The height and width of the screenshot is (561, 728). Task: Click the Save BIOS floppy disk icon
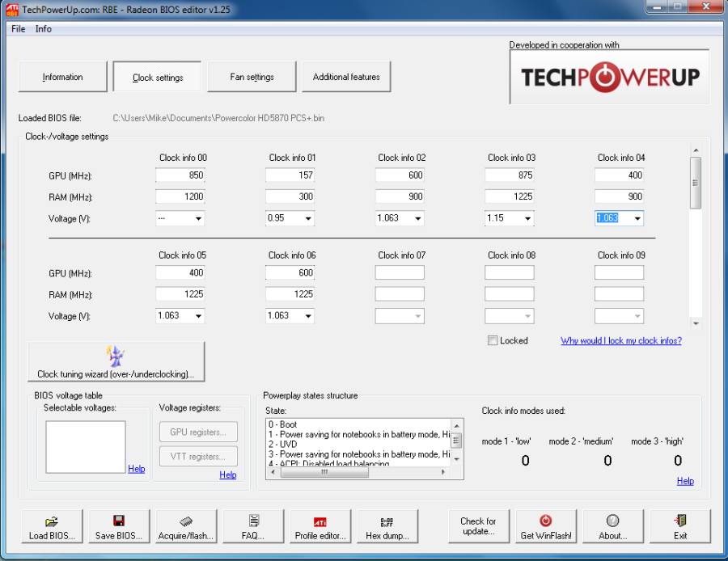click(119, 521)
